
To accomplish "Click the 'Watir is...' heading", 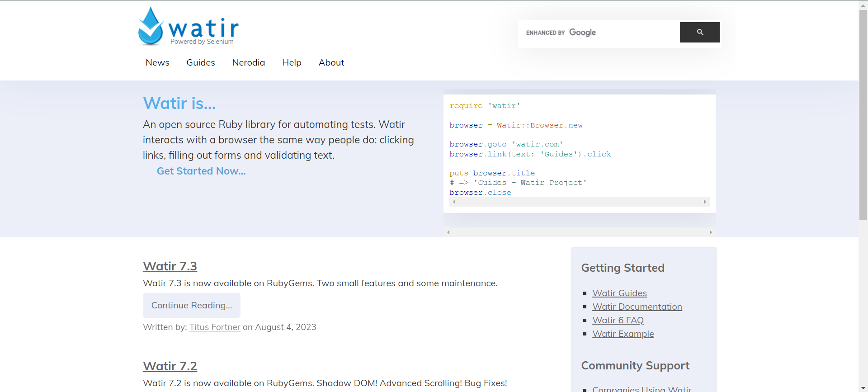I will click(x=179, y=103).
